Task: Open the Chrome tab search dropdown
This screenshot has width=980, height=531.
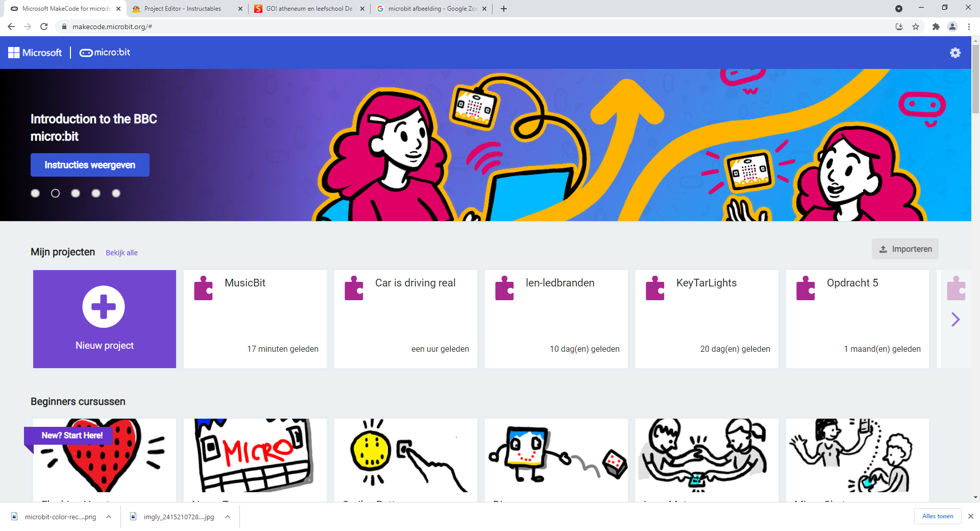Action: point(899,9)
